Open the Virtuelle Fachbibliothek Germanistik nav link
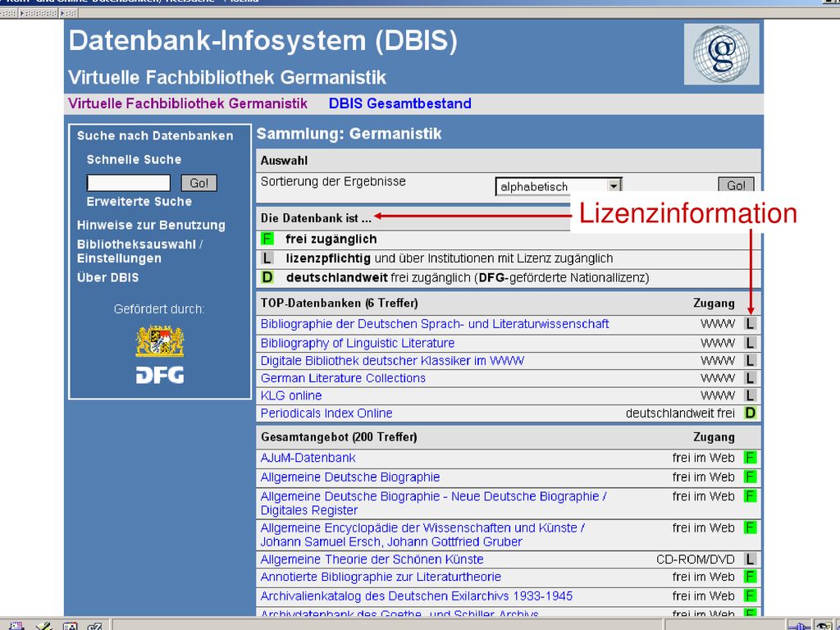840x630 pixels. [x=188, y=103]
